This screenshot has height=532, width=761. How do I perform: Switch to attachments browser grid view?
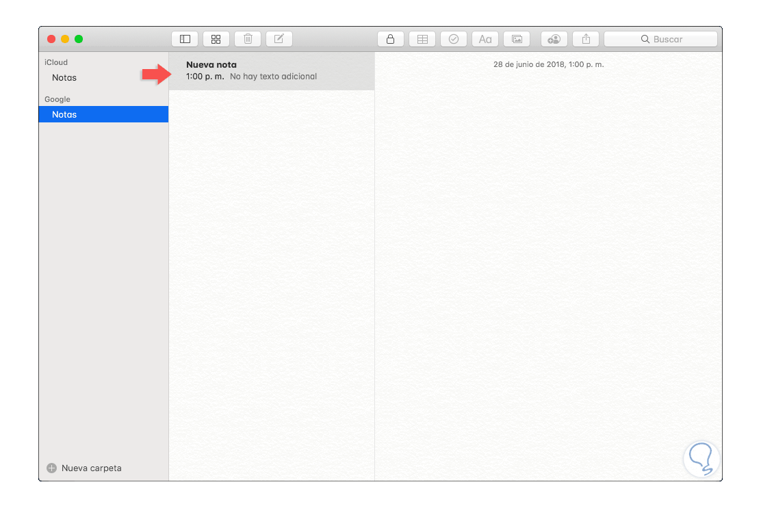tap(216, 39)
